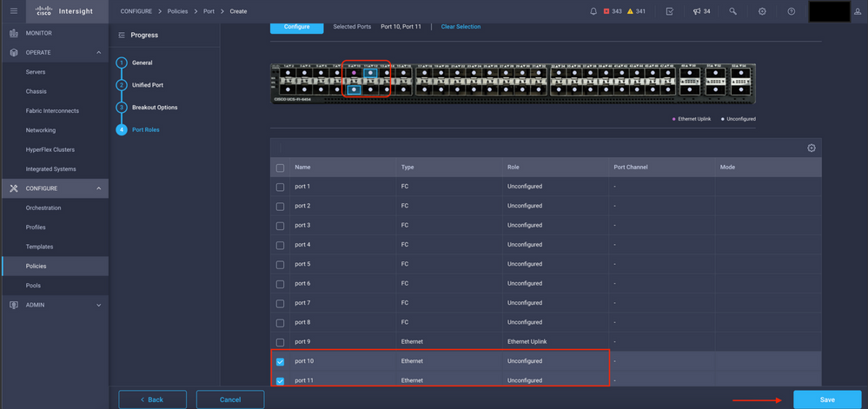Click the Policies breadcrumb link

[x=178, y=11]
